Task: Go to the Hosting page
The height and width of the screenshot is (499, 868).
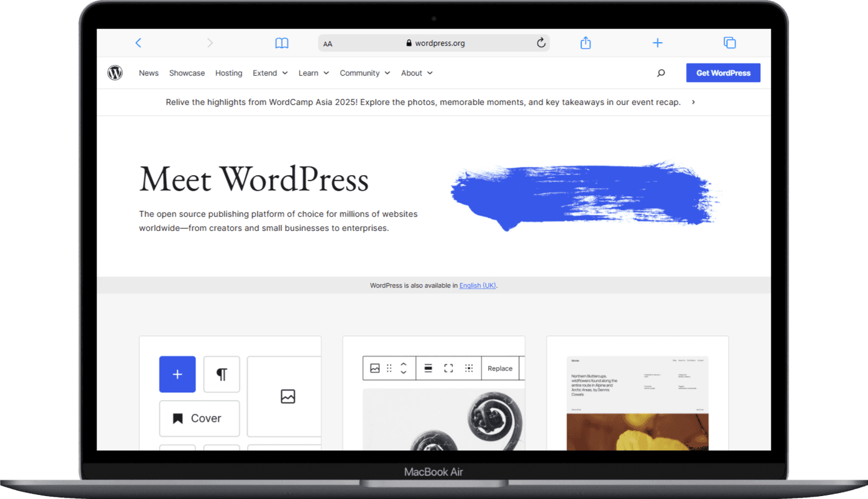Action: tap(229, 73)
